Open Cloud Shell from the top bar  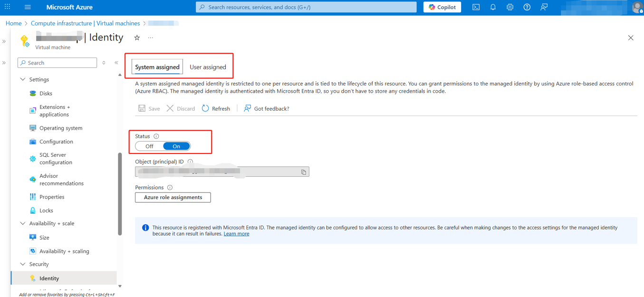[x=476, y=7]
